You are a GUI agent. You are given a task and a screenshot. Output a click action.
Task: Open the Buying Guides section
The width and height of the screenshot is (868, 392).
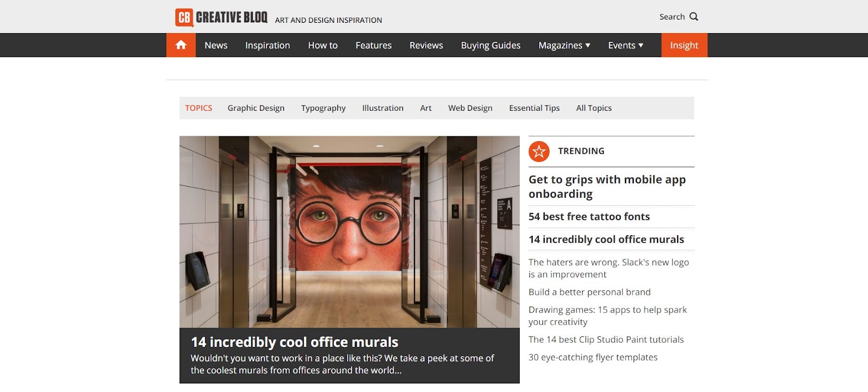[x=490, y=46]
